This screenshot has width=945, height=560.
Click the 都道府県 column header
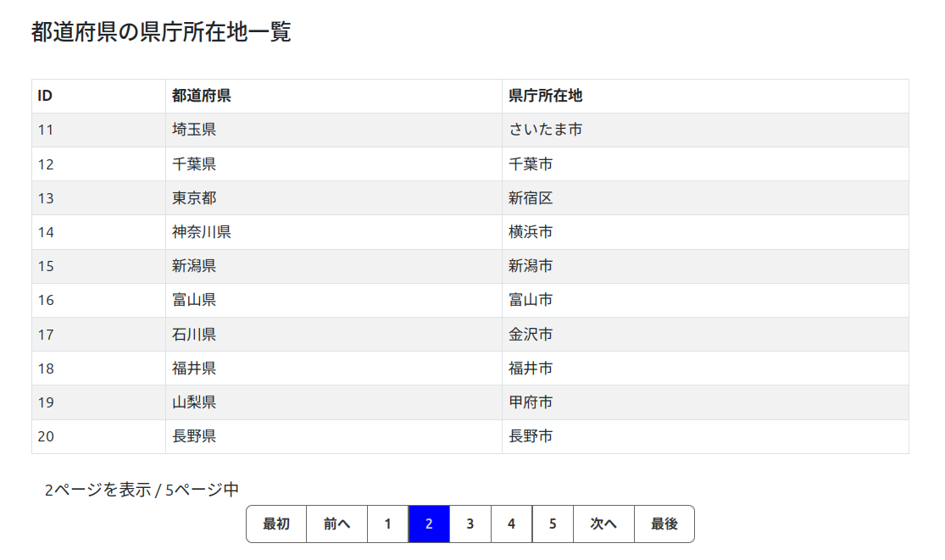point(202,96)
